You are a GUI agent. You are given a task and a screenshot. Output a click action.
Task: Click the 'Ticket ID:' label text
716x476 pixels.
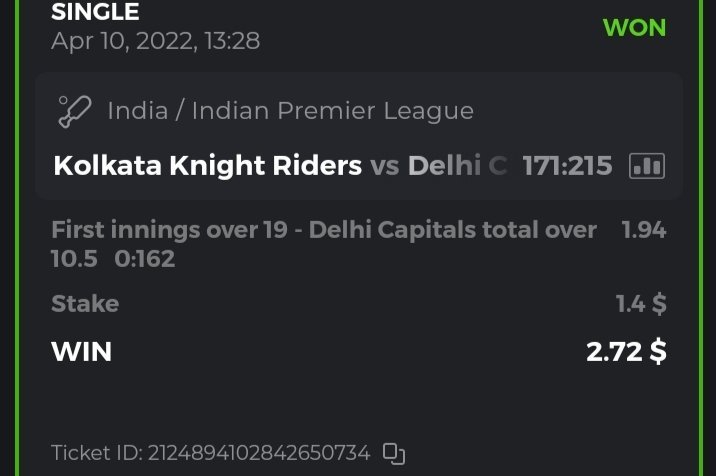[96, 454]
